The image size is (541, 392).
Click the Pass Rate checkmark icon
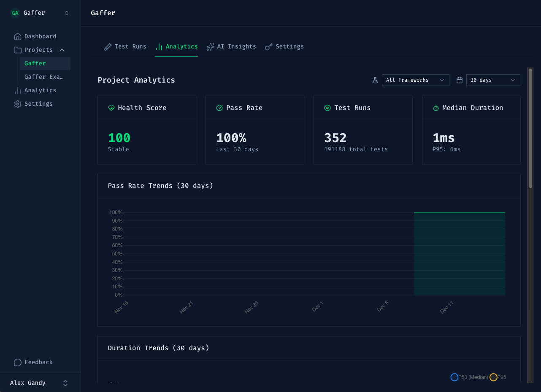(x=219, y=108)
